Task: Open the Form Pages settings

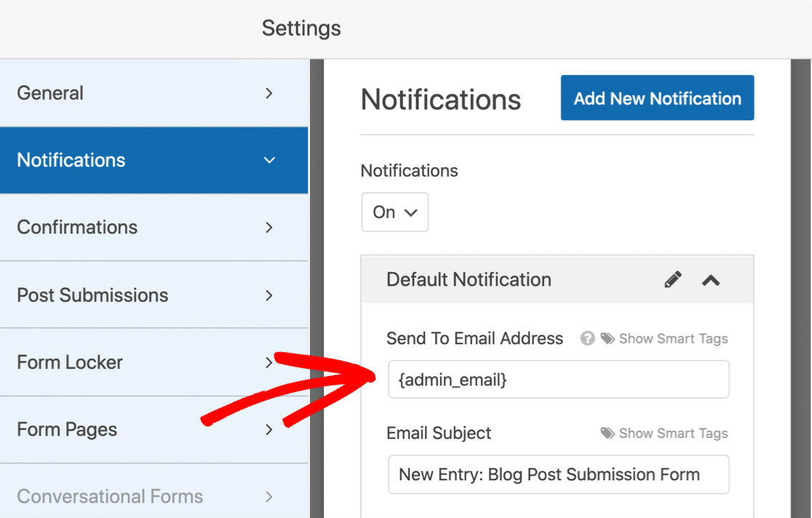Action: click(154, 429)
